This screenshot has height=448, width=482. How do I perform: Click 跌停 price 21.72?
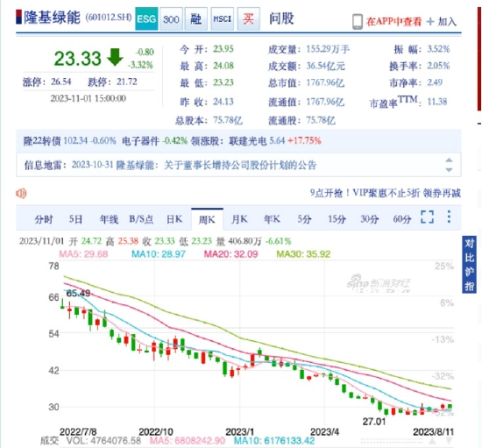coord(127,82)
